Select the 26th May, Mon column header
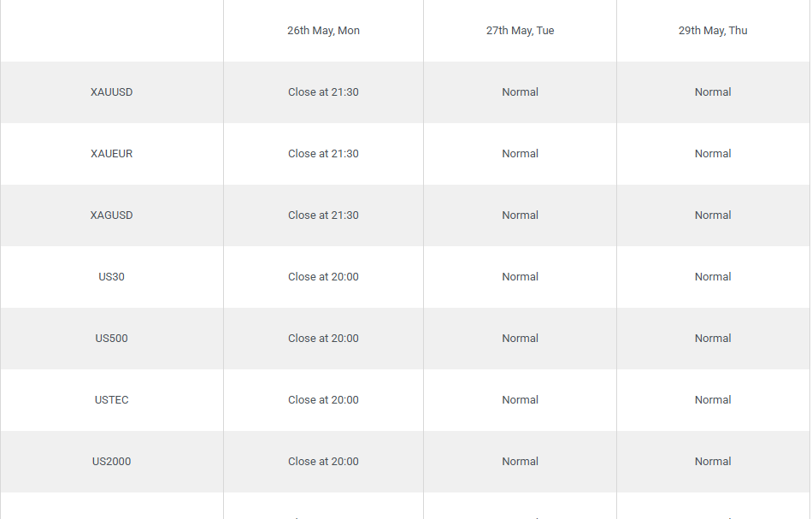Screen dimensions: 812x519 pyautogui.click(x=323, y=31)
